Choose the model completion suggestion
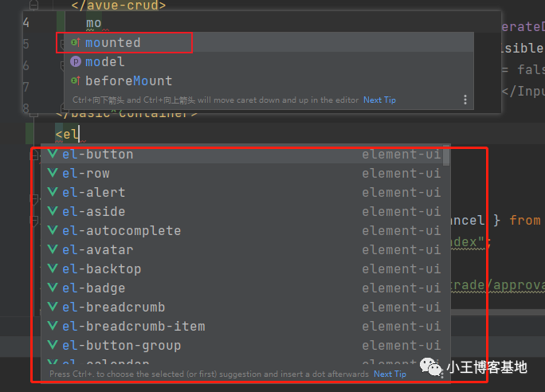Image resolution: width=545 pixels, height=392 pixels. coord(269,62)
